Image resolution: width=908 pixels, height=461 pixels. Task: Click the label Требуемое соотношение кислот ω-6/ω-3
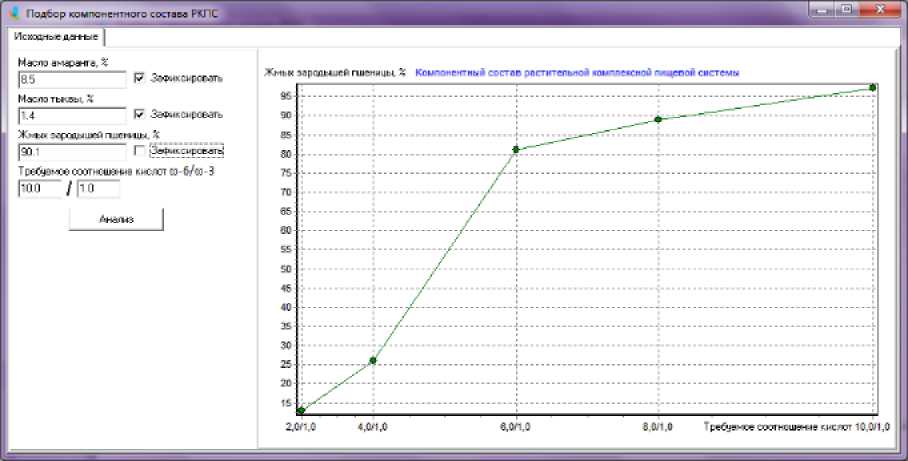click(x=116, y=171)
